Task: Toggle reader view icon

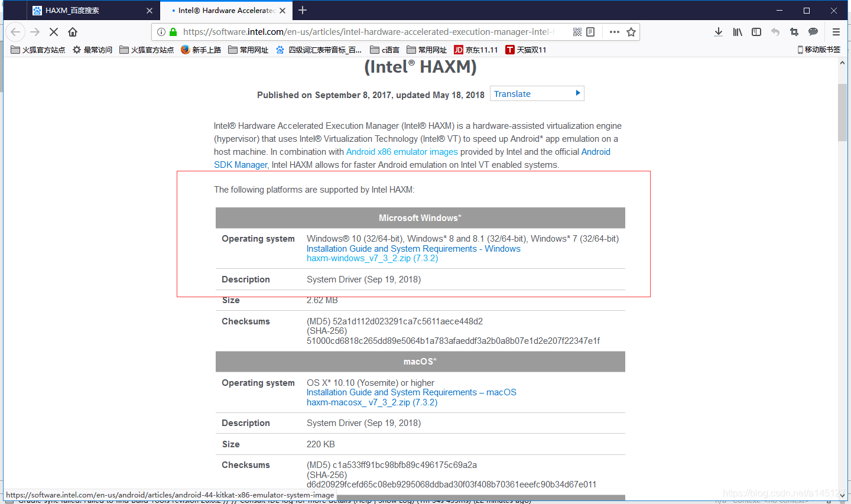Action: [x=590, y=32]
